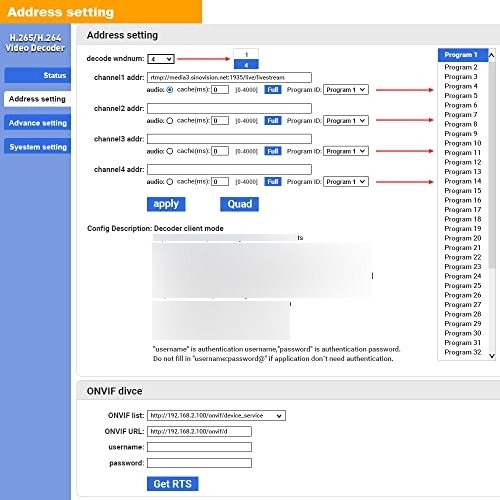The width and height of the screenshot is (500, 500).
Task: Select channel1 audio radio button
Action: coord(170,90)
